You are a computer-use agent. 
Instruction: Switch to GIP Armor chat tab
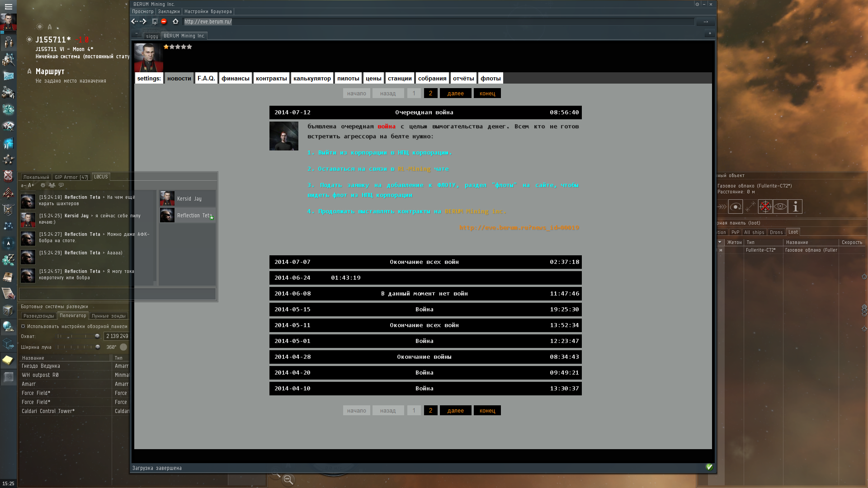(x=71, y=177)
